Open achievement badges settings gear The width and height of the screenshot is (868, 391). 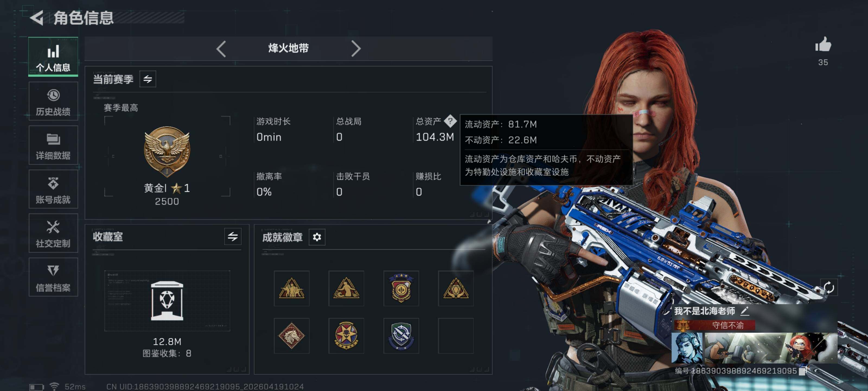point(317,237)
